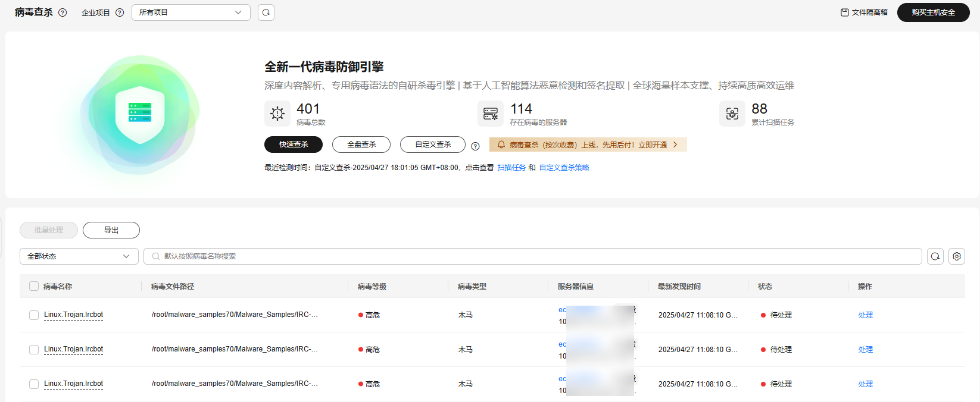Screen dimensions: 980x402
Task: Open the 全部状态 status filter dropdown
Action: tap(79, 256)
